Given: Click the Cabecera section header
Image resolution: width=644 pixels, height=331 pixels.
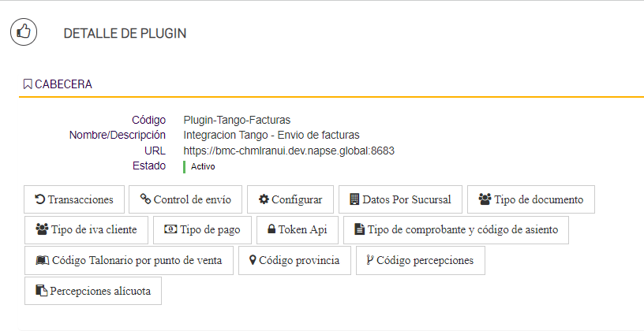Looking at the screenshot, I should [63, 84].
